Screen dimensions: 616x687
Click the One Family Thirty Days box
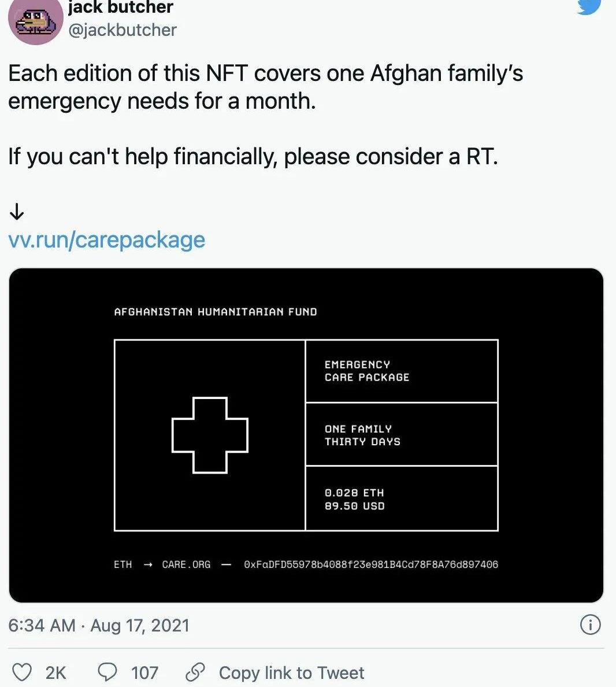[401, 435]
